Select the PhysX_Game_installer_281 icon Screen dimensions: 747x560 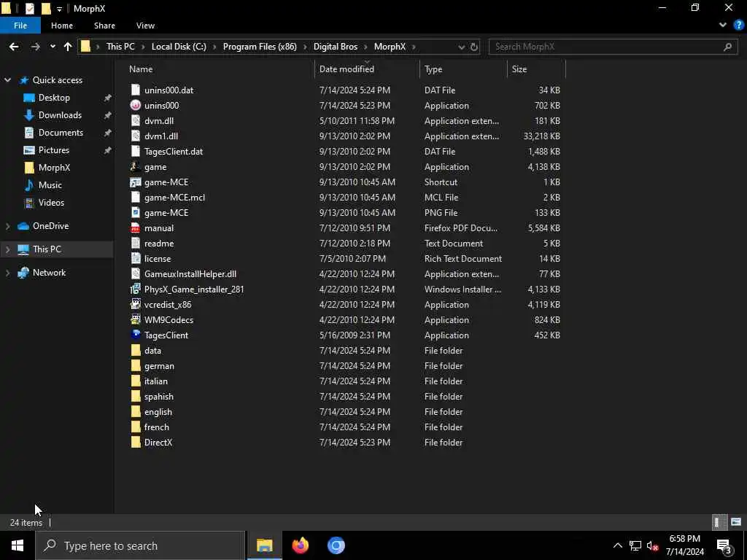[136, 289]
